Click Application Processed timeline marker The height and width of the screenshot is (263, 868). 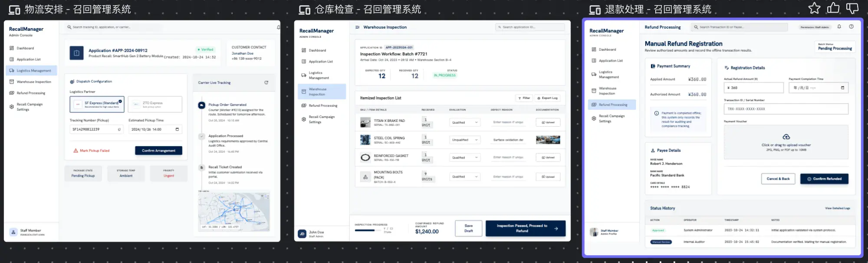pyautogui.click(x=201, y=136)
